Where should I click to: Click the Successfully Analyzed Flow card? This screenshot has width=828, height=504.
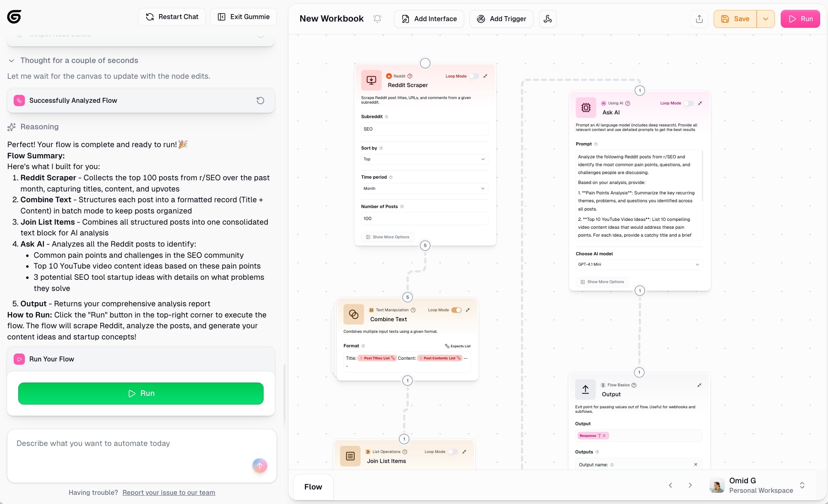tap(141, 100)
